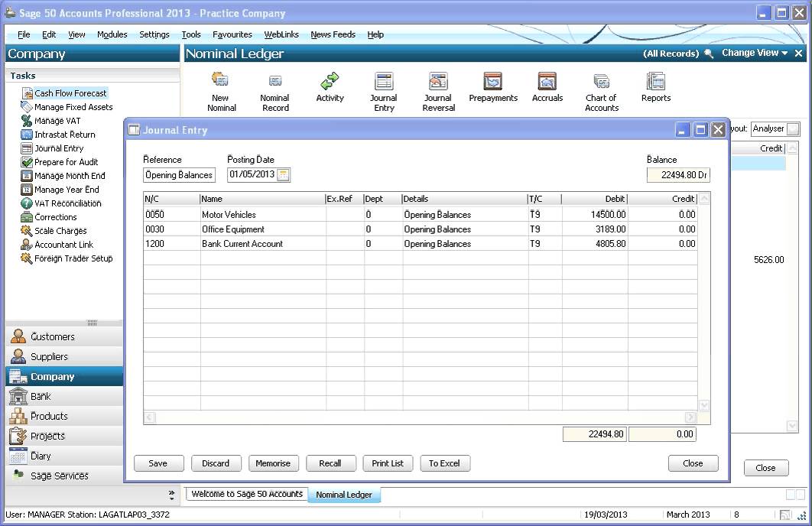Click the N/C column header
The image size is (812, 526).
click(171, 199)
